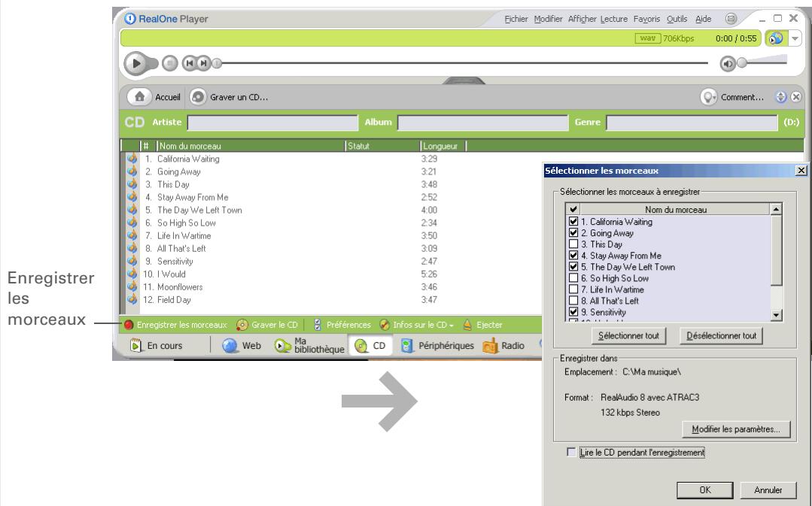Click the seek position thumb
The image size is (812, 506).
click(x=217, y=63)
